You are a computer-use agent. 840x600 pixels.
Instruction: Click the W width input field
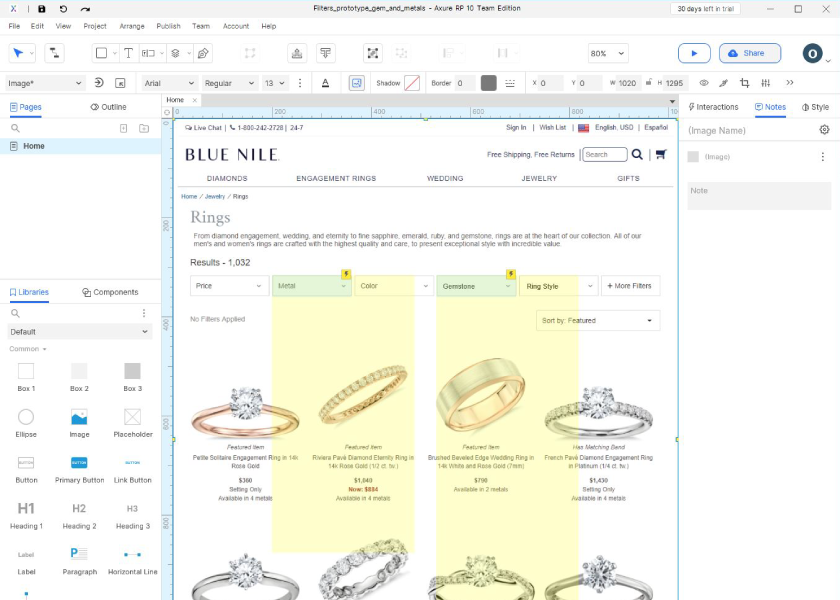point(628,83)
